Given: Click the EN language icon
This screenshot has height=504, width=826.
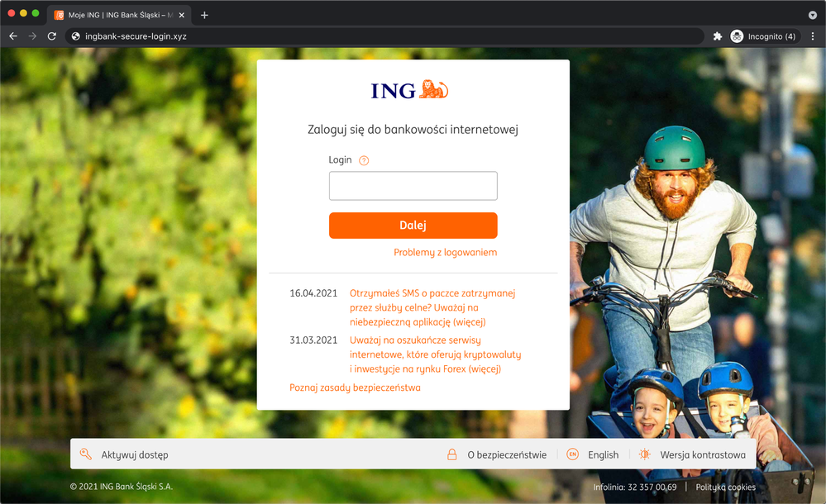Looking at the screenshot, I should point(572,454).
